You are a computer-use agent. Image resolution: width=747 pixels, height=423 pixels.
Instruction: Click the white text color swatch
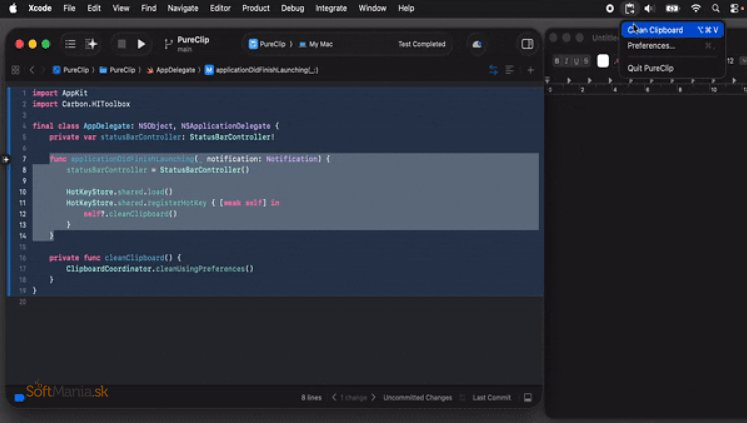tap(603, 61)
